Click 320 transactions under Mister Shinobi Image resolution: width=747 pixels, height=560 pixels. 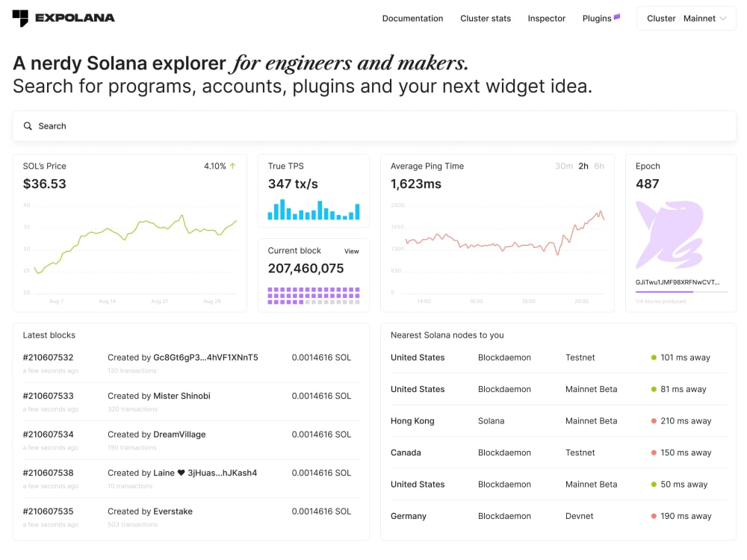(x=132, y=409)
